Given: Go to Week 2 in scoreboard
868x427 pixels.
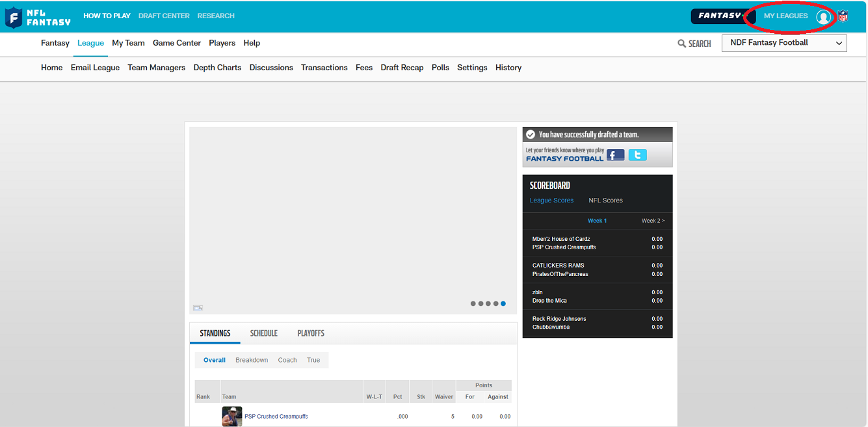Looking at the screenshot, I should (x=653, y=221).
